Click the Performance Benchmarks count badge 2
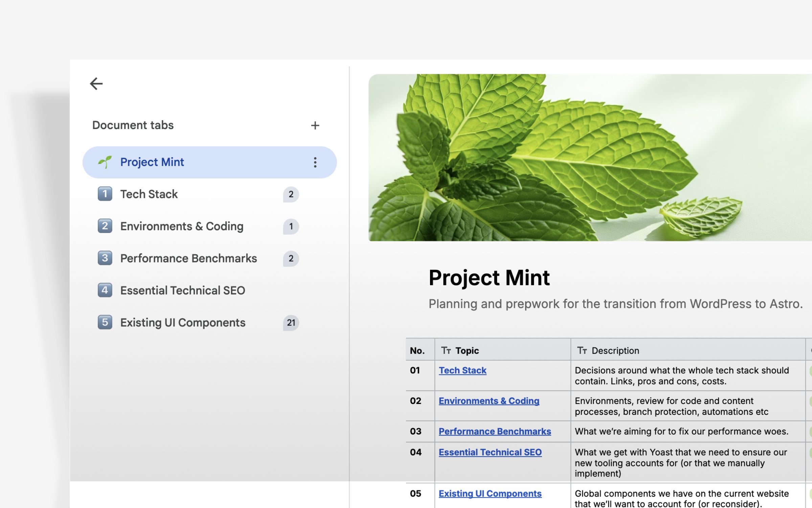The image size is (812, 508). (x=291, y=259)
